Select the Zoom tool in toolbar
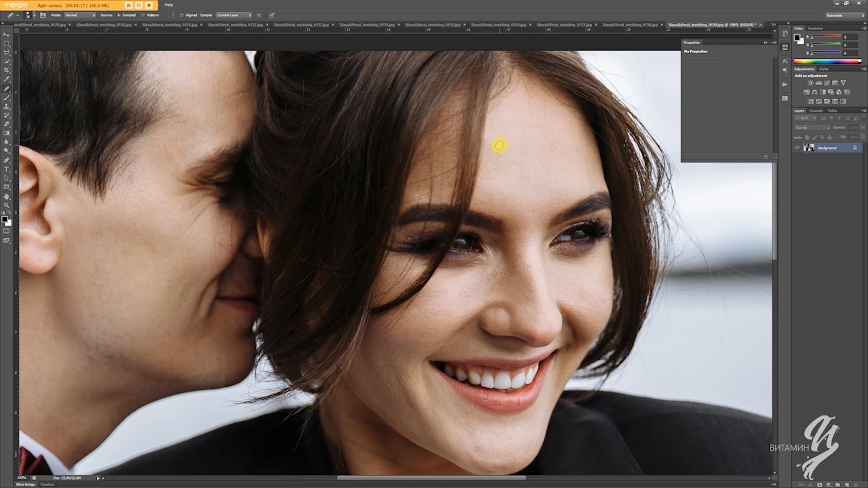868x488 pixels. click(x=6, y=206)
